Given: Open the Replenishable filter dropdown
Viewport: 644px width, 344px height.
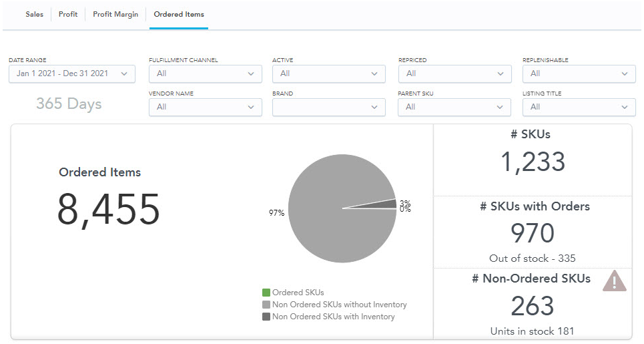Looking at the screenshot, I should (x=579, y=74).
